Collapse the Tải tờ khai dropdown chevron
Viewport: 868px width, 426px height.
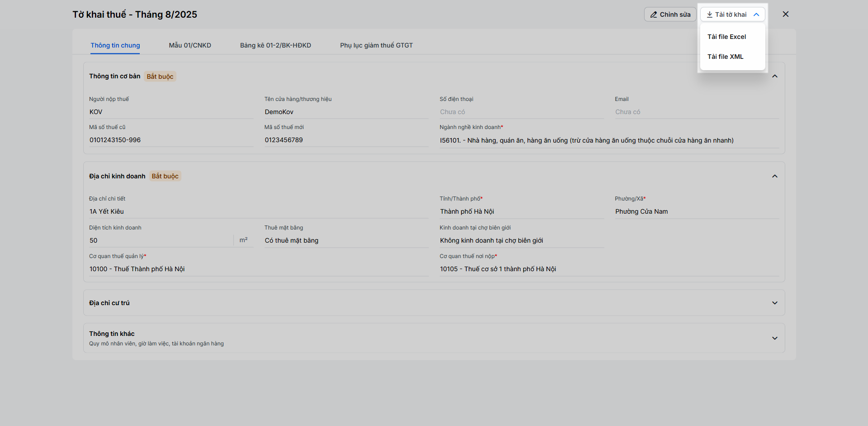tap(756, 14)
